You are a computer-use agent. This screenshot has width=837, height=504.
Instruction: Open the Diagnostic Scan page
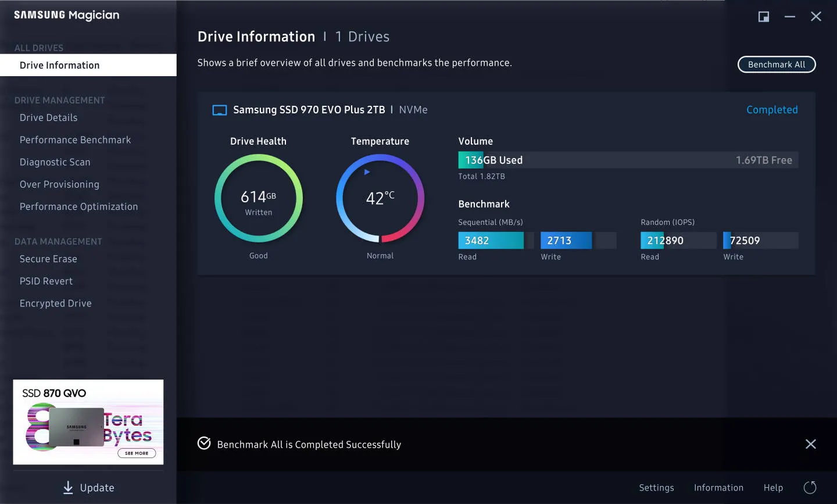(x=55, y=162)
